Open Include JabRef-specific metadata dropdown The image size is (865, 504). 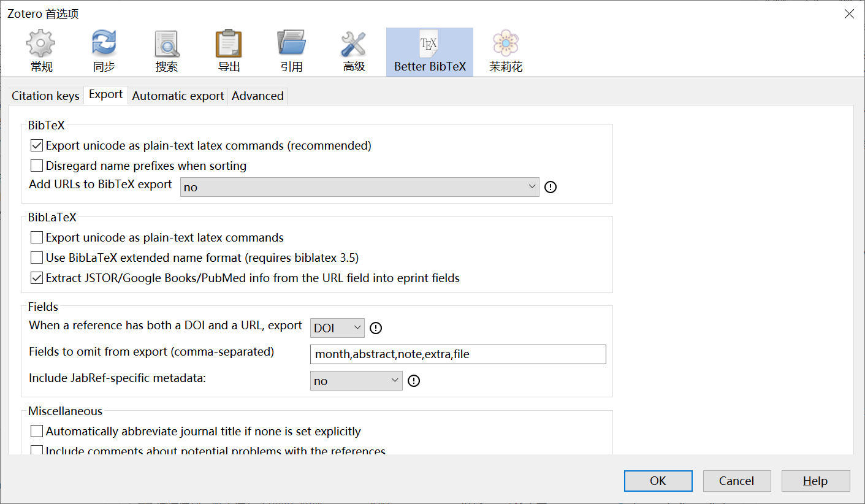356,381
